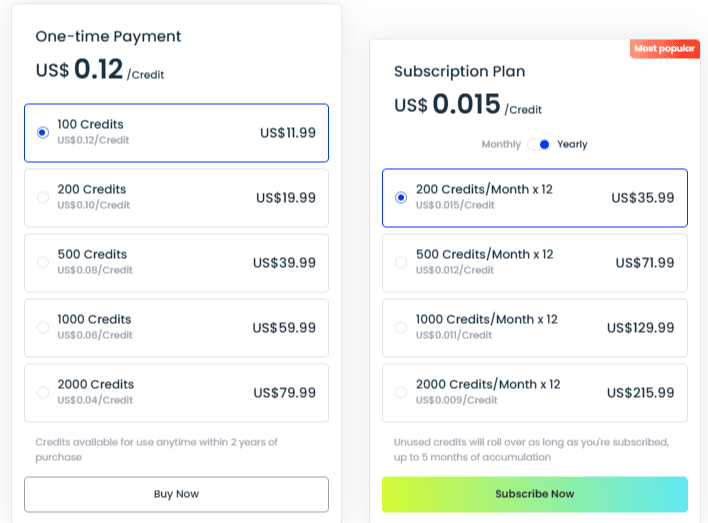Click the US$71.99 subscription price
Image resolution: width=708 pixels, height=523 pixels.
coord(645,263)
